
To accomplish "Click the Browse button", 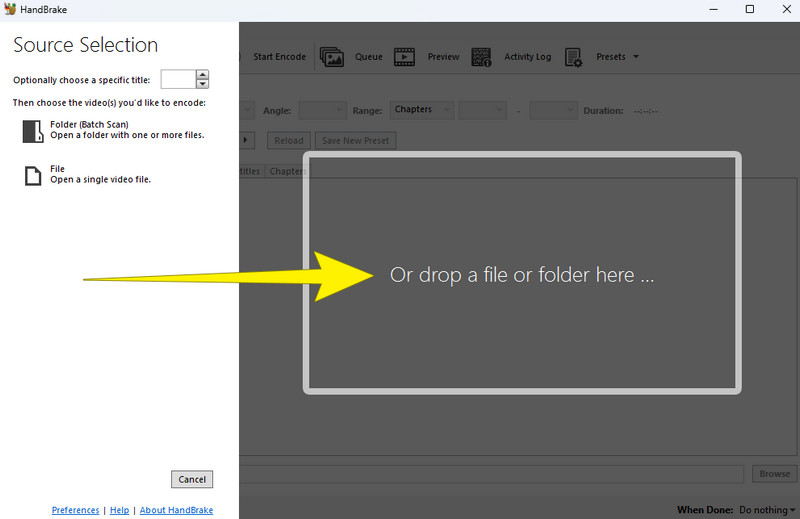I will coord(774,474).
